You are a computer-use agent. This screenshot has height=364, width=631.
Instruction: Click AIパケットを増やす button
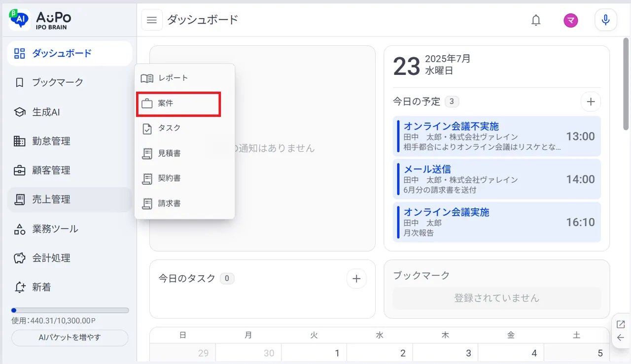point(70,338)
